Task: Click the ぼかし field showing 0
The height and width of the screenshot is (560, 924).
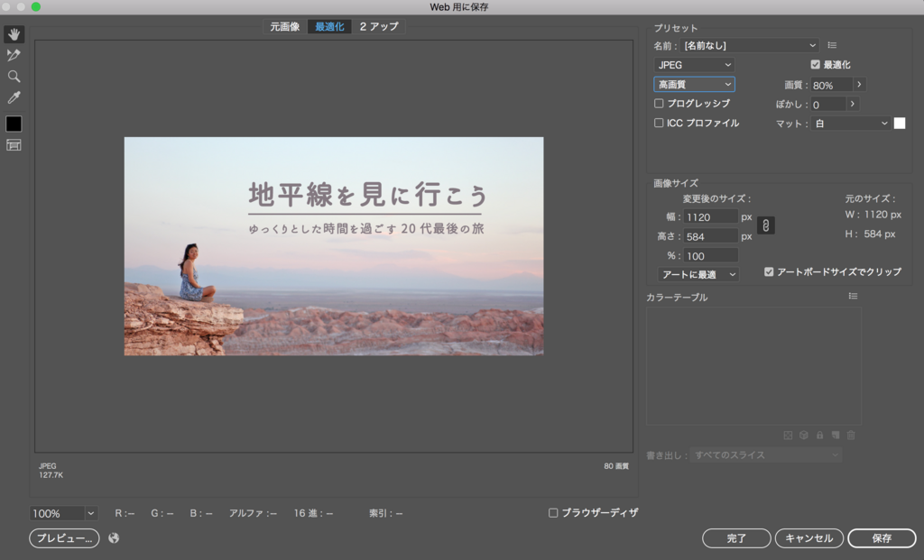Action: click(x=828, y=105)
